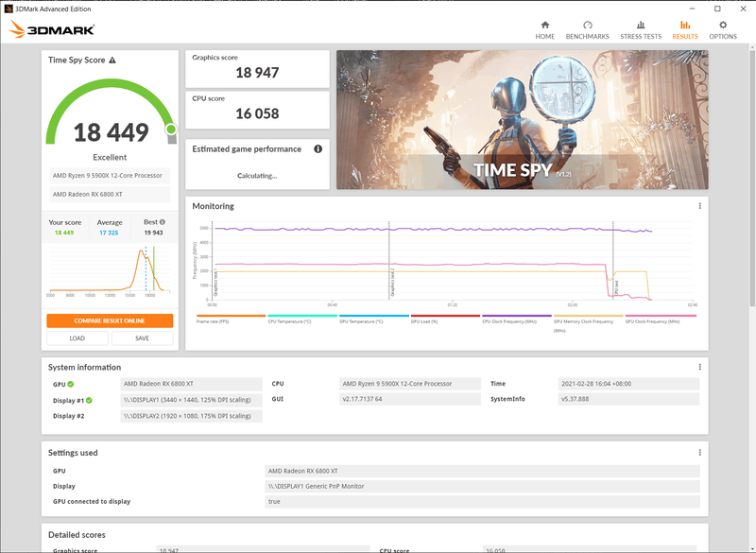This screenshot has width=756, height=553.
Task: Click the Save button
Action: click(x=142, y=338)
